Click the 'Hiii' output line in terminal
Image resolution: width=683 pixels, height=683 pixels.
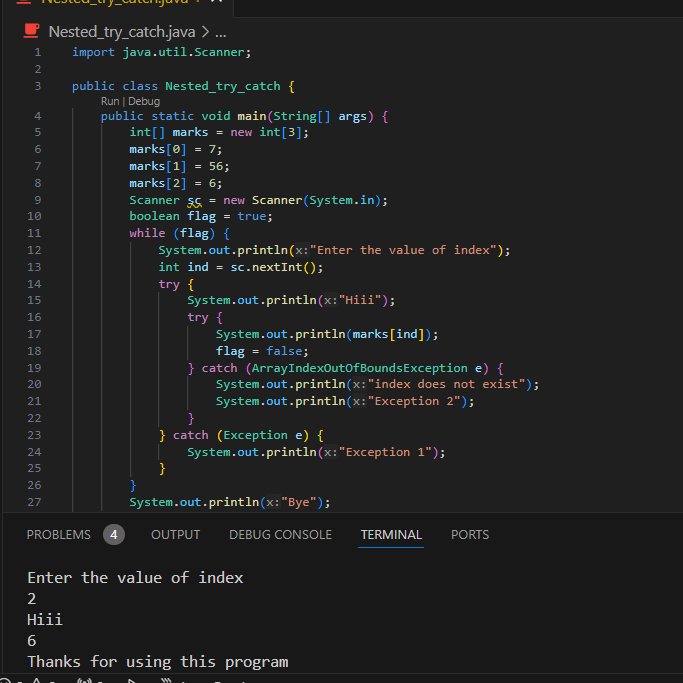45,620
